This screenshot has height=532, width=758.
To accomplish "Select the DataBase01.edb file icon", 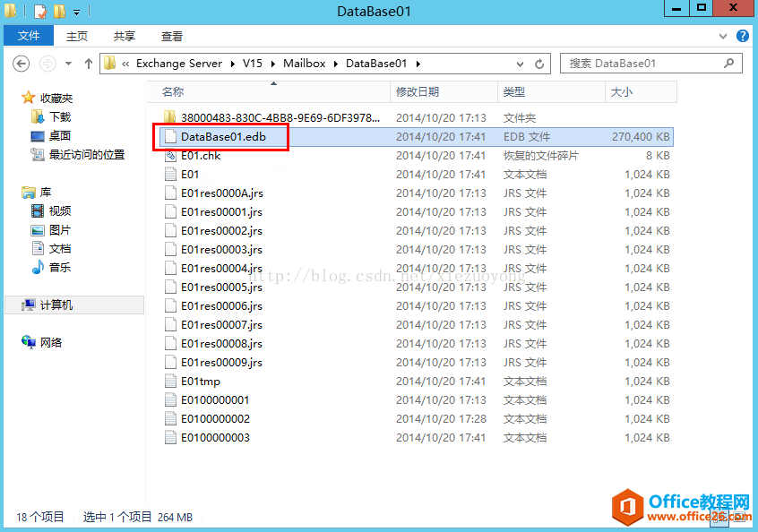I will pos(170,137).
